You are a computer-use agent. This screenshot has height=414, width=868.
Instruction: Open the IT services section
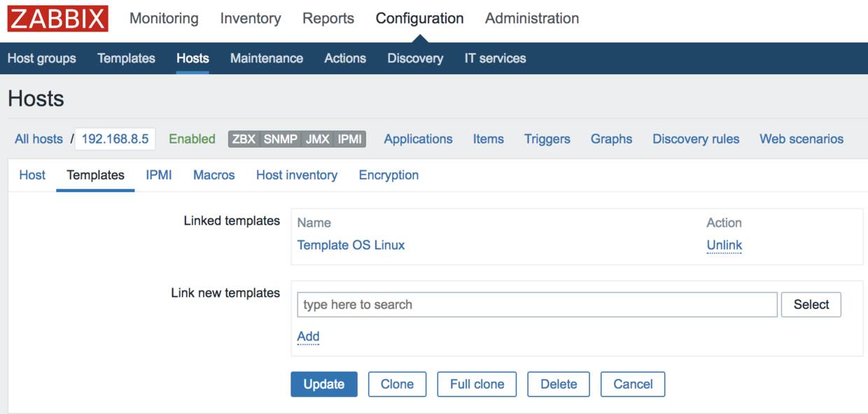[x=495, y=58]
